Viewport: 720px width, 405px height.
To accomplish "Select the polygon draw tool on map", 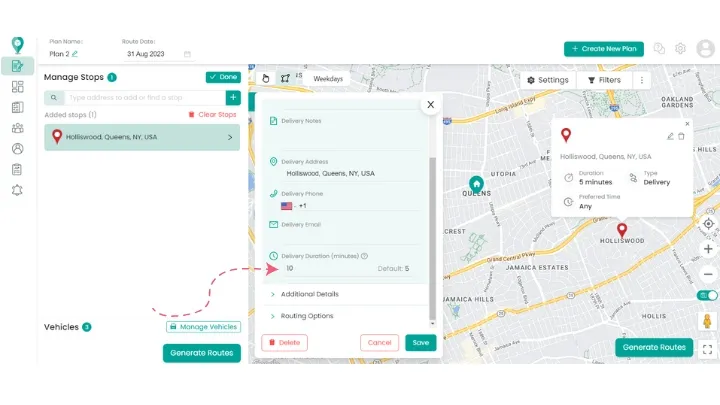I will click(285, 78).
